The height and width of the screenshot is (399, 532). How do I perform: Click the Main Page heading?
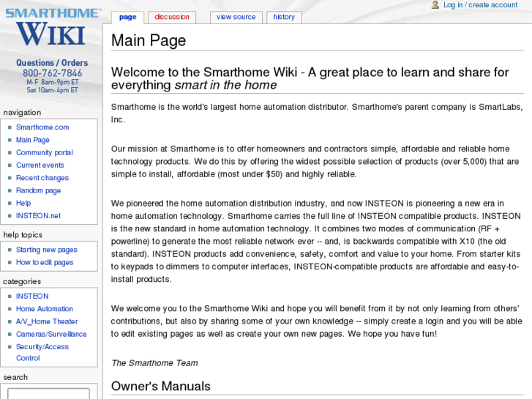click(x=149, y=40)
